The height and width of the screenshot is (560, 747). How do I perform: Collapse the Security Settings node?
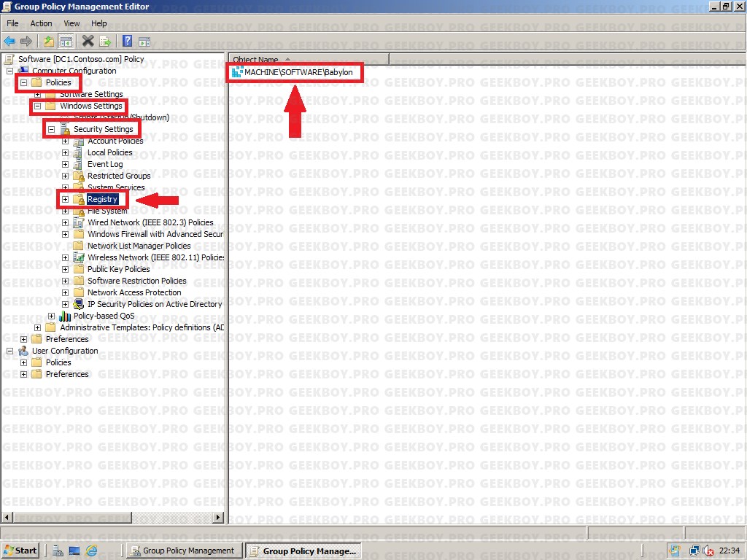tap(52, 130)
